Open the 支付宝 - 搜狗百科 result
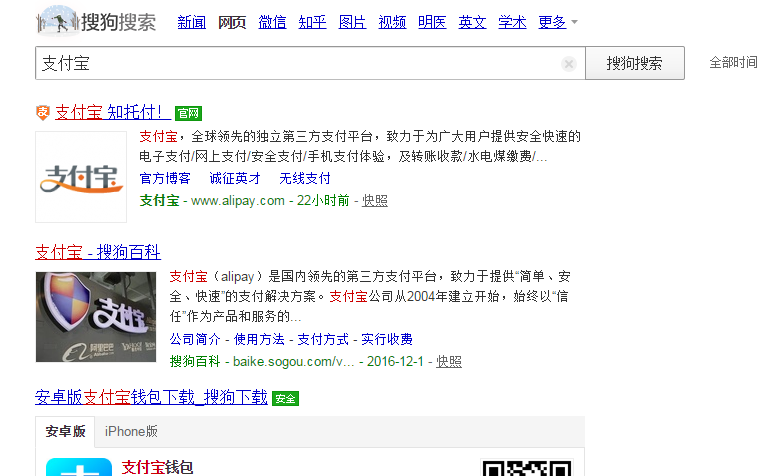 click(98, 252)
